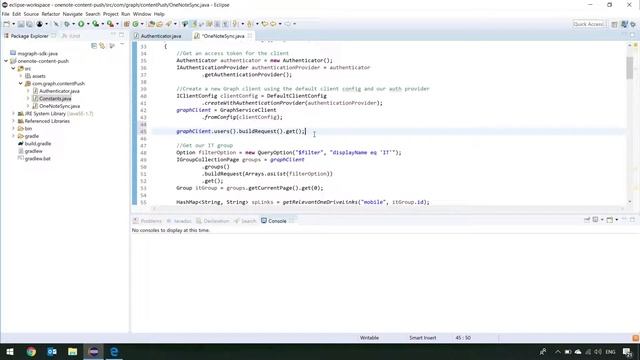The width and height of the screenshot is (640, 360).
Task: Click the Windows Start button
Action: pyautogui.click(x=10, y=351)
